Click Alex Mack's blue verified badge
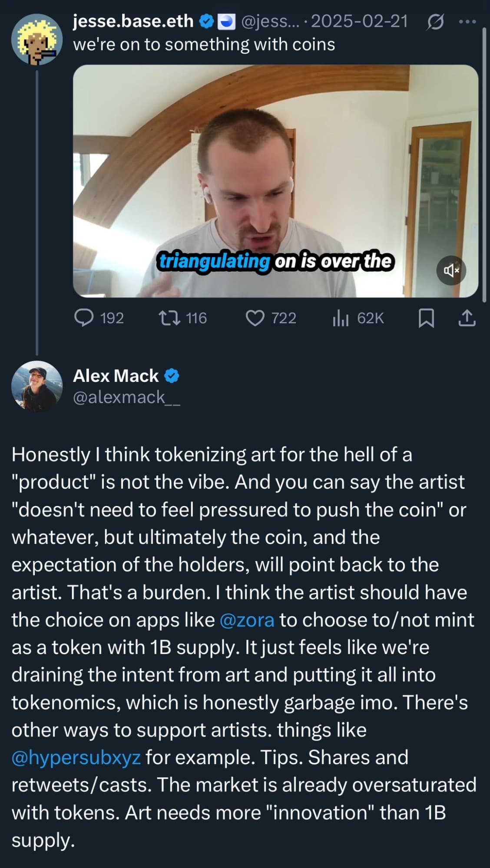This screenshot has width=490, height=868. coord(172,376)
